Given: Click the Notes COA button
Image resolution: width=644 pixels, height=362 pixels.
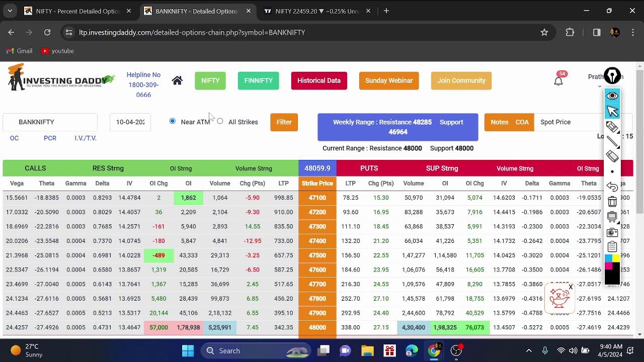Looking at the screenshot, I should (509, 122).
